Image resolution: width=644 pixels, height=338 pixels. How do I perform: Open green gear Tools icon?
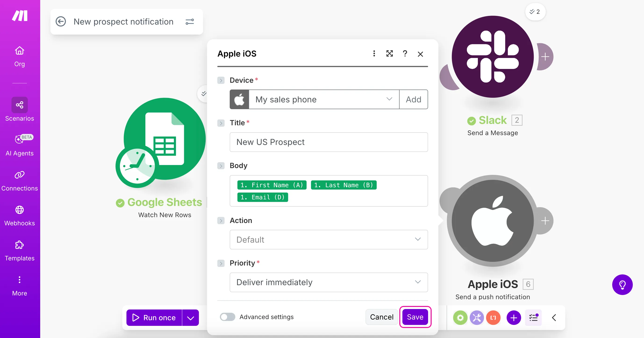point(460,317)
